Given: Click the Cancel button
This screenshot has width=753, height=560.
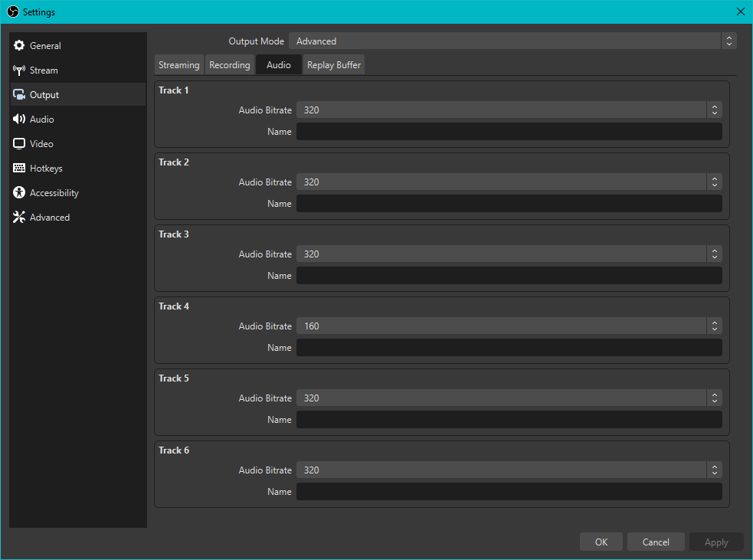Looking at the screenshot, I should click(656, 542).
